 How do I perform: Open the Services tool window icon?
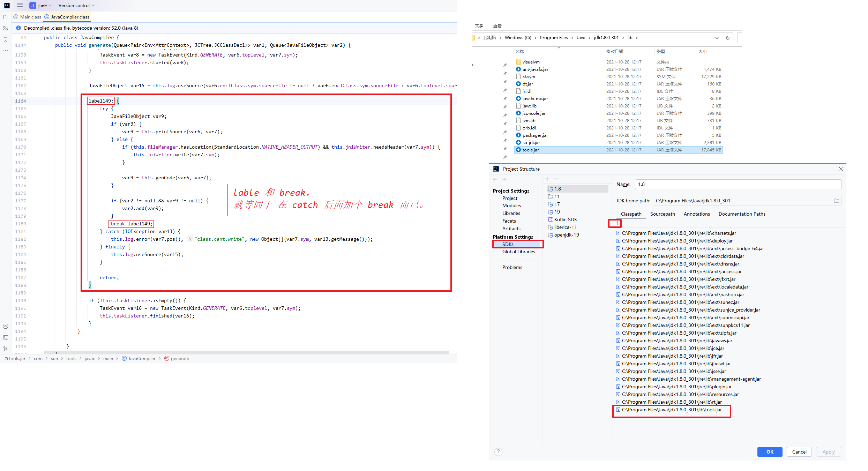6,326
